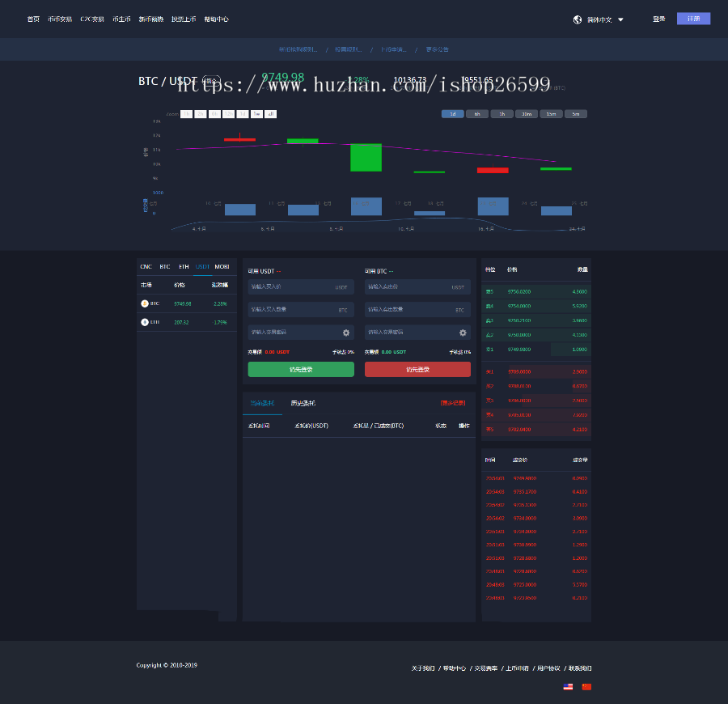The height and width of the screenshot is (704, 728).
Task: Select the 5m chart timeframe
Action: coord(576,114)
